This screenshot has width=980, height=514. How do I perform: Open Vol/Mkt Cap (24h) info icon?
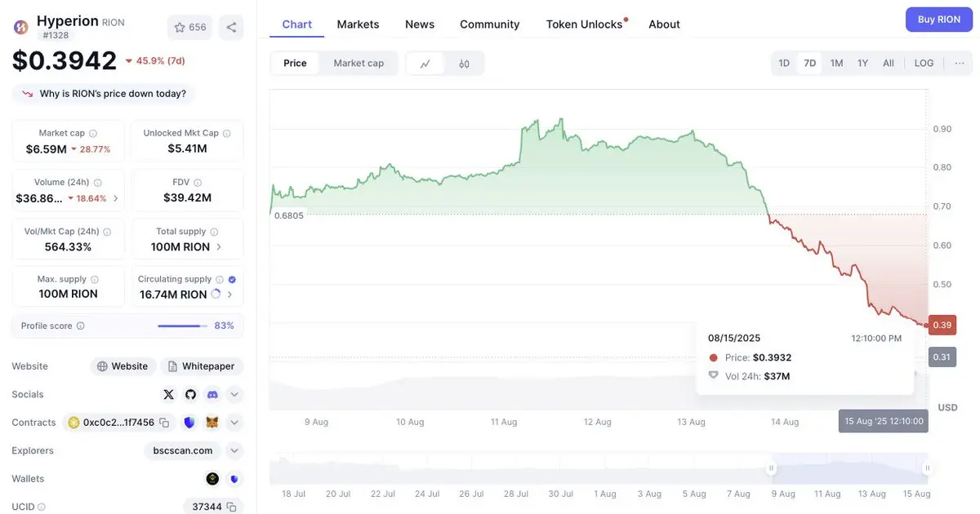click(x=107, y=232)
